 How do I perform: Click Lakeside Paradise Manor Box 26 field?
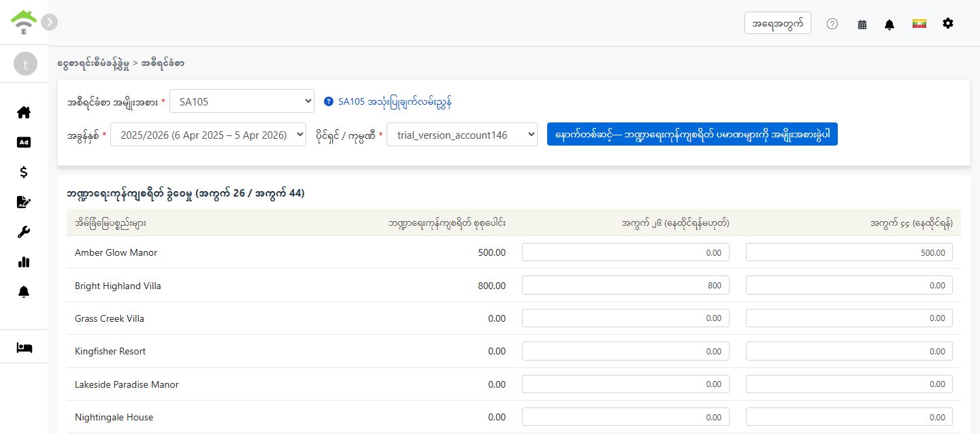[625, 384]
